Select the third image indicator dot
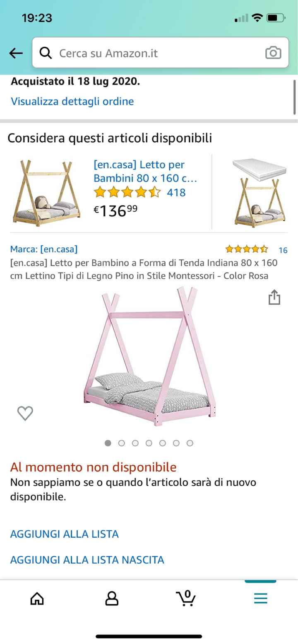 pos(135,443)
